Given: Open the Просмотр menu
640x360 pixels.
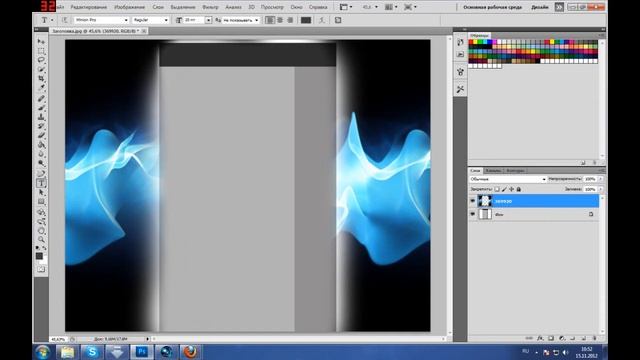Looking at the screenshot, I should [x=272, y=7].
